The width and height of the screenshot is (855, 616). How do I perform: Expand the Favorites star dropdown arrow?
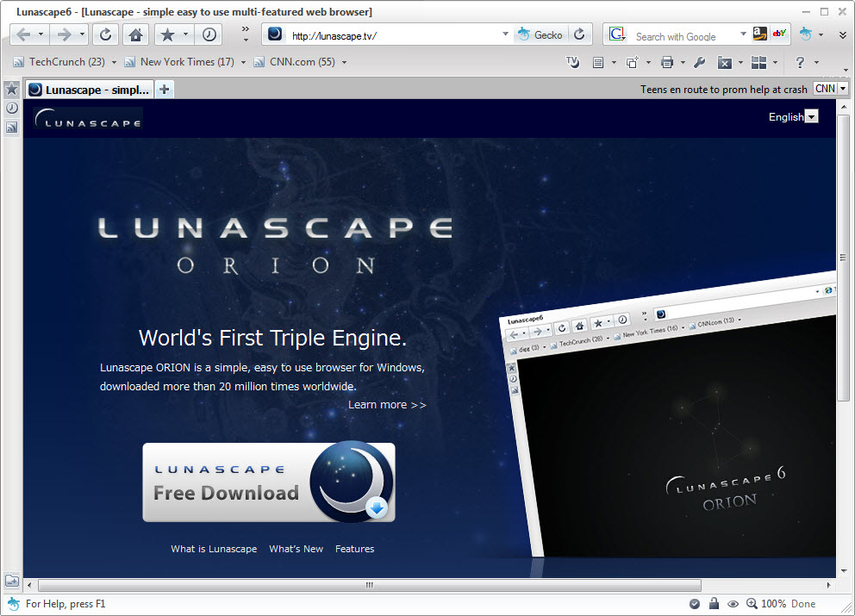point(185,34)
